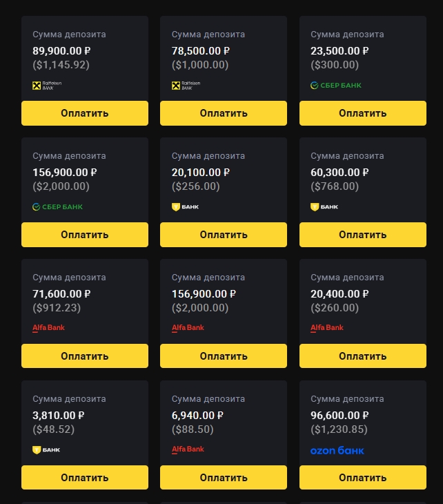Select the 3,810.00 ₽ deposit amount text

59,416
